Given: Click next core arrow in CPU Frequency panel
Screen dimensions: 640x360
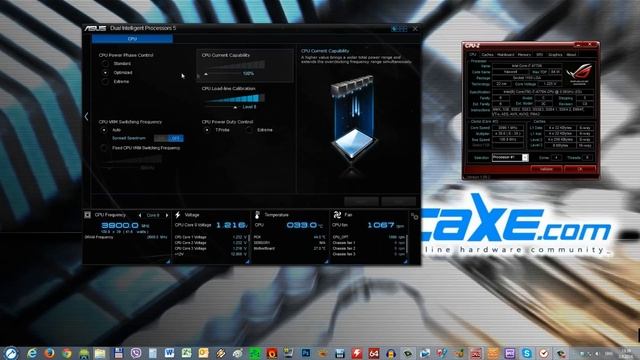Looking at the screenshot, I should [167, 215].
